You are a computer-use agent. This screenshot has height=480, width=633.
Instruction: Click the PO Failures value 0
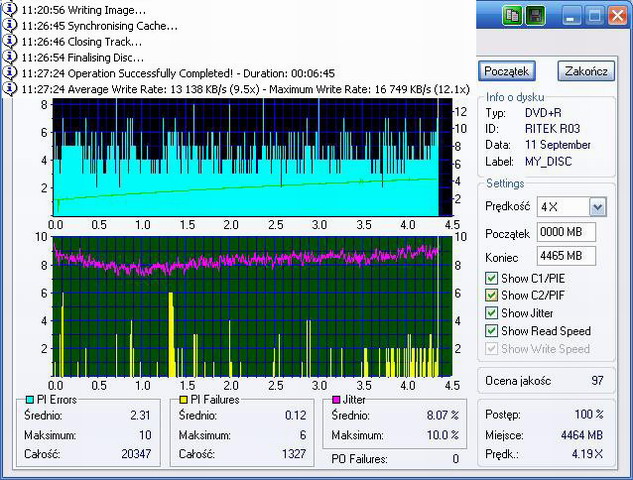(455, 459)
